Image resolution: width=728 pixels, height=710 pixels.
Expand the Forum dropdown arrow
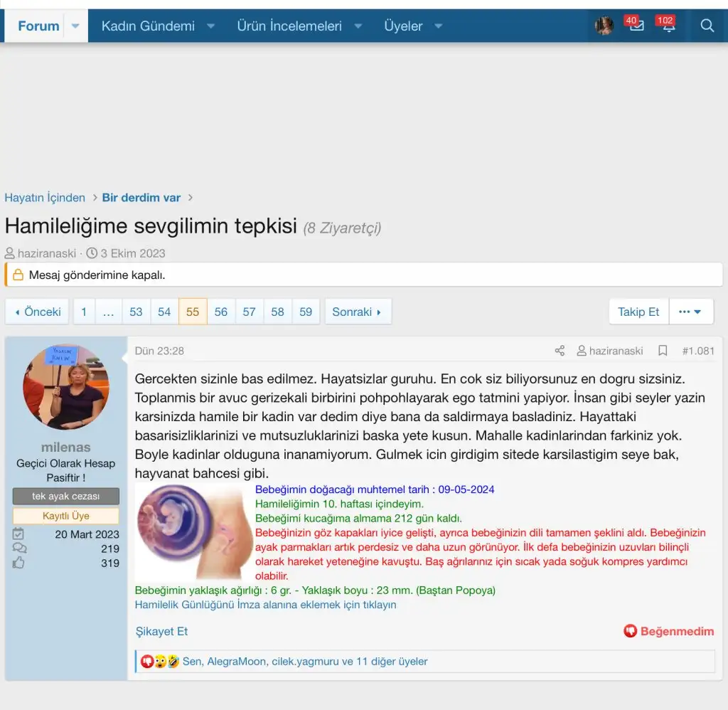click(x=75, y=26)
